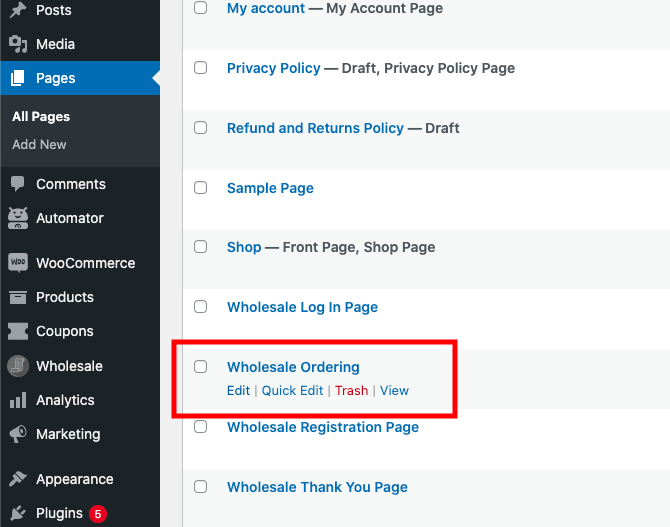Click the WooCommerce logo icon
The width and height of the screenshot is (670, 527).
coord(18,263)
